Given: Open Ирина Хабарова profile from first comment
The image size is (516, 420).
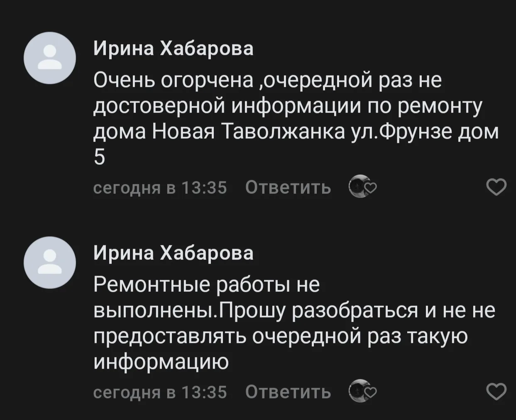Looking at the screenshot, I should pyautogui.click(x=173, y=49).
